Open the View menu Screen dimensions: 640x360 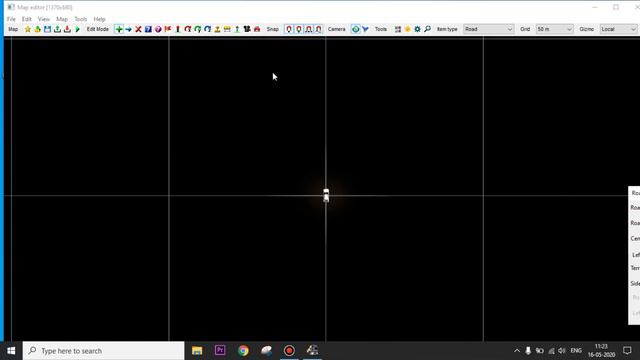tap(44, 19)
